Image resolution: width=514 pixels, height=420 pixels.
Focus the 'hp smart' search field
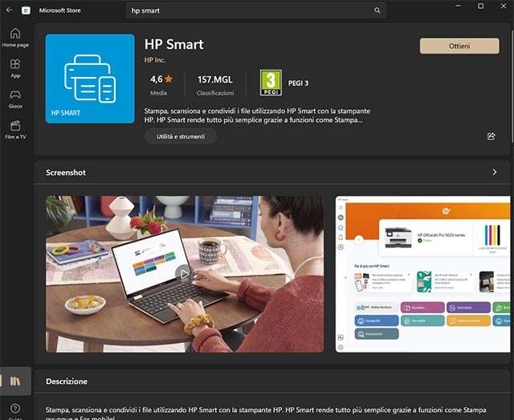point(255,10)
